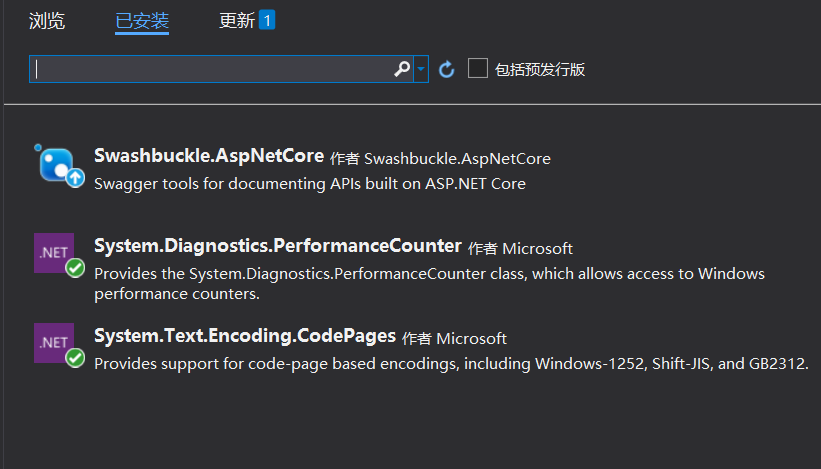Click the Swagger tools description text
Screen dimensions: 821x469
click(x=310, y=184)
